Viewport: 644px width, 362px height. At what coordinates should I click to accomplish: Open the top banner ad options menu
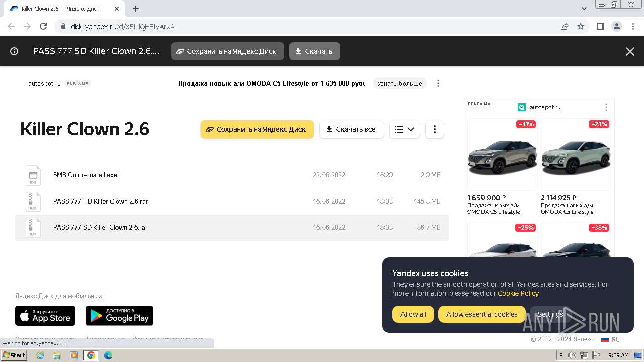click(x=438, y=83)
